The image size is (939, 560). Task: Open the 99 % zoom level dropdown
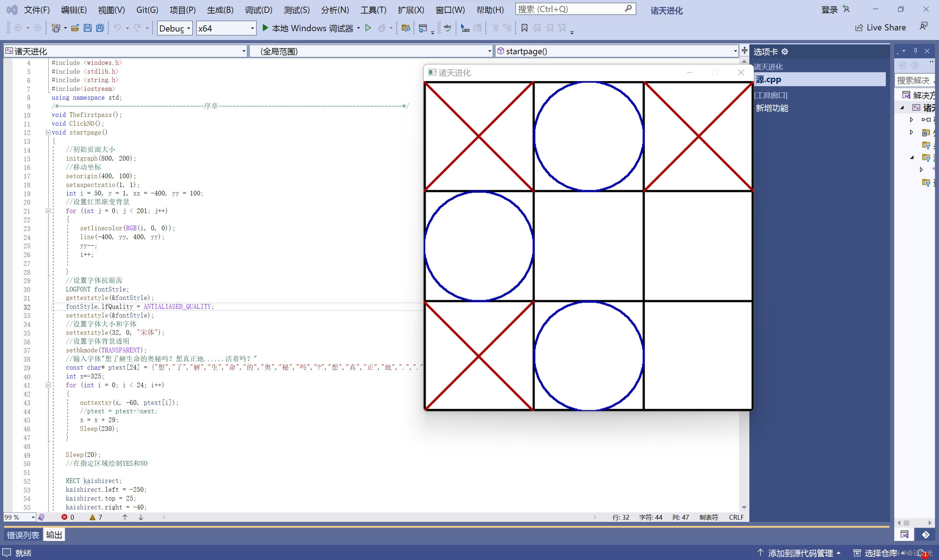[x=20, y=517]
